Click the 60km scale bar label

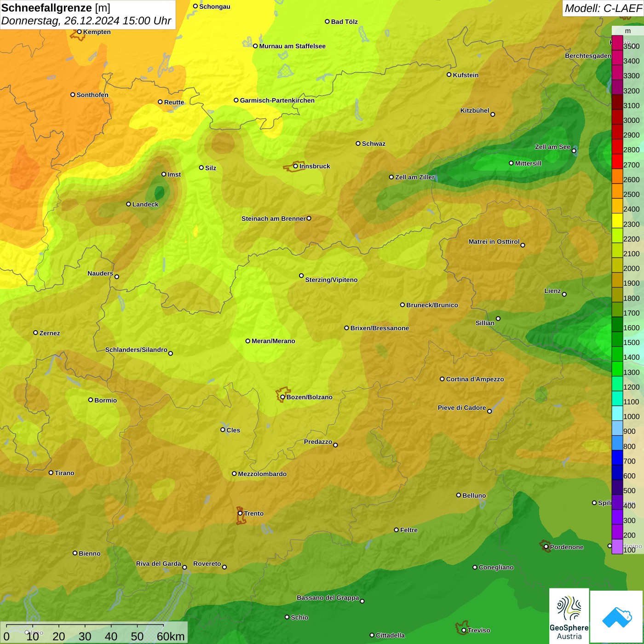point(171,636)
